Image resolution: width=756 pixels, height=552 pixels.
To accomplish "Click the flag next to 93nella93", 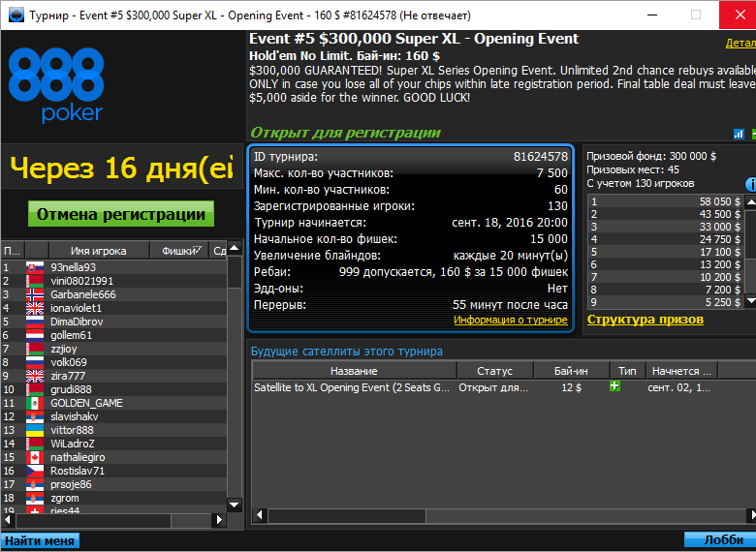I will click(x=35, y=267).
